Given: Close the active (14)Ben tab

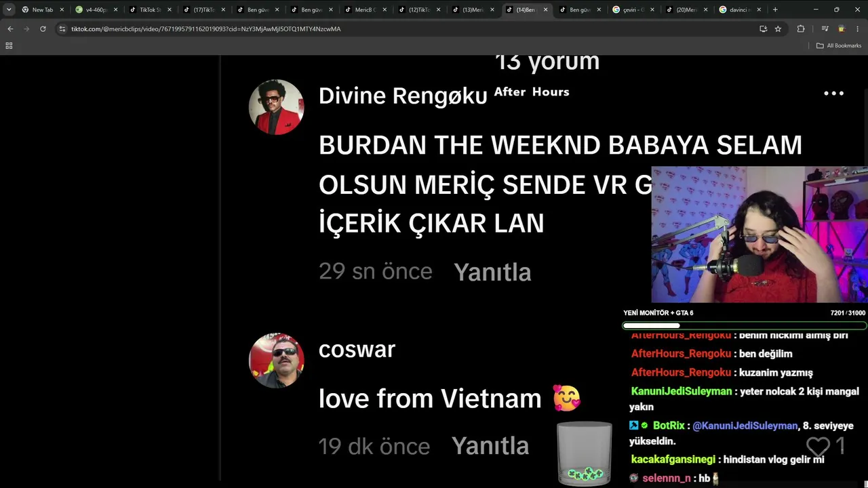Looking at the screenshot, I should (545, 9).
